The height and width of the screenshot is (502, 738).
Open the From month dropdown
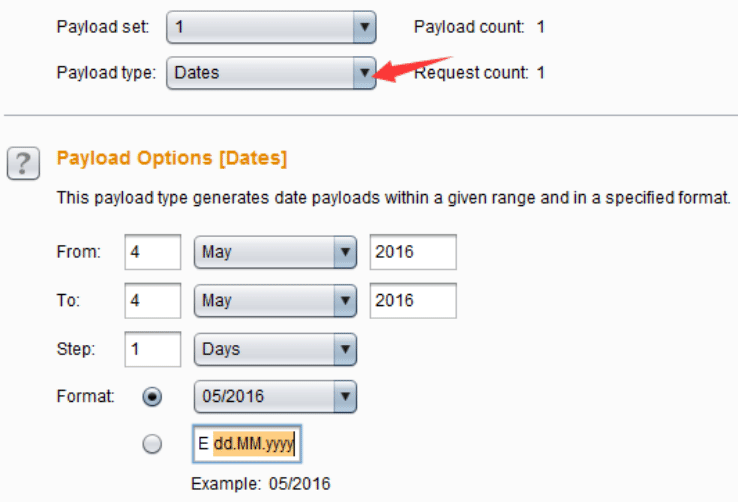[275, 252]
